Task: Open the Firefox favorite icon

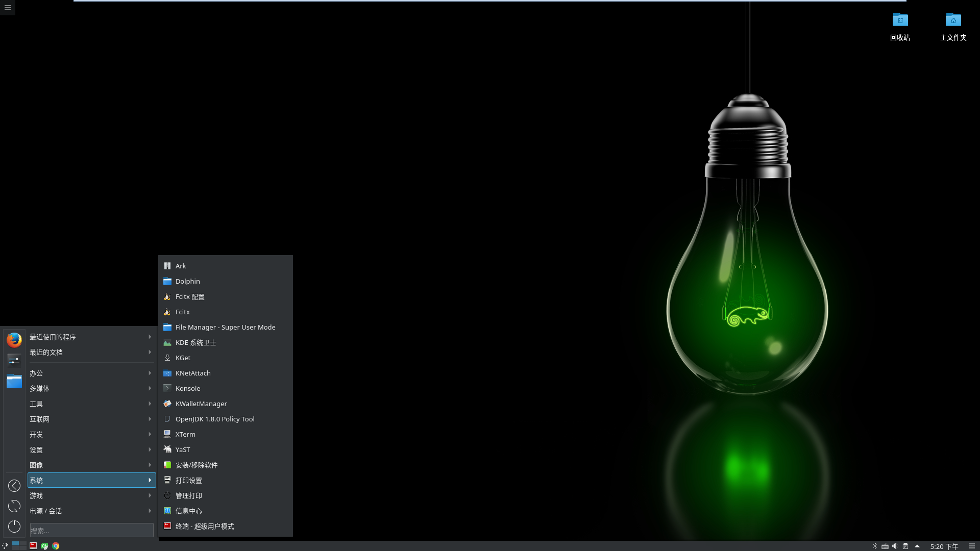Action: click(14, 340)
